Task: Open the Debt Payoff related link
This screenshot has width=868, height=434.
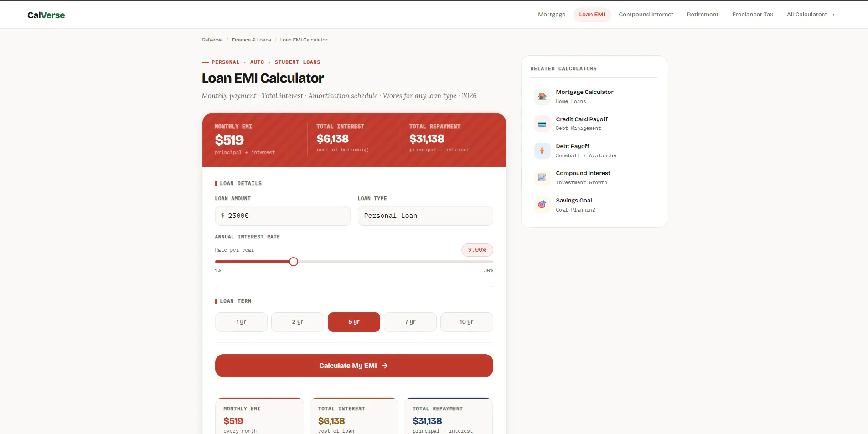Action: pyautogui.click(x=594, y=150)
